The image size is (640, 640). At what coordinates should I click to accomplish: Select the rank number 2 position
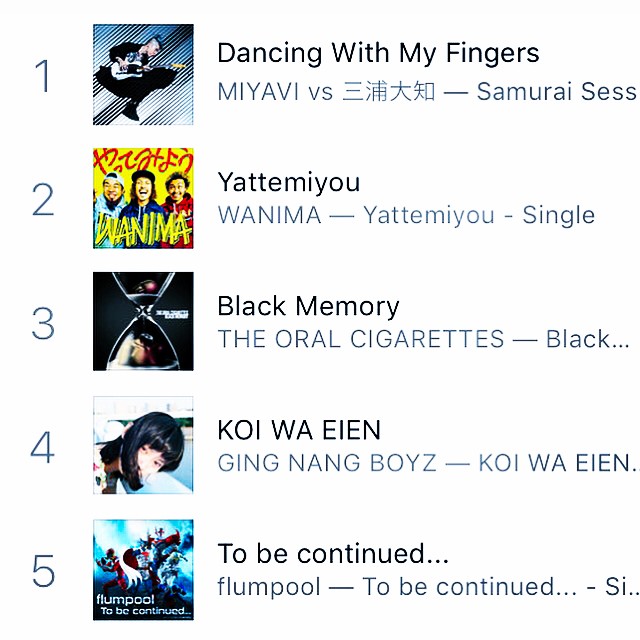click(x=43, y=200)
